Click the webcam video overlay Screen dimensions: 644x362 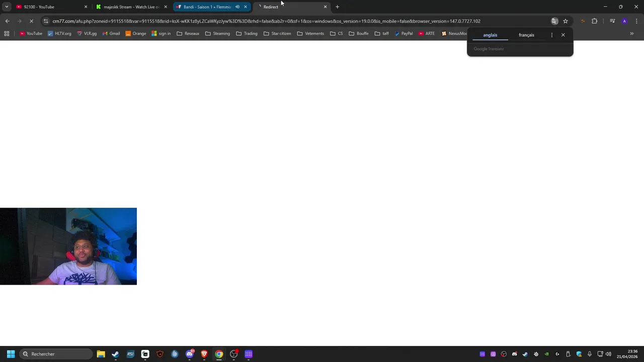tap(68, 246)
